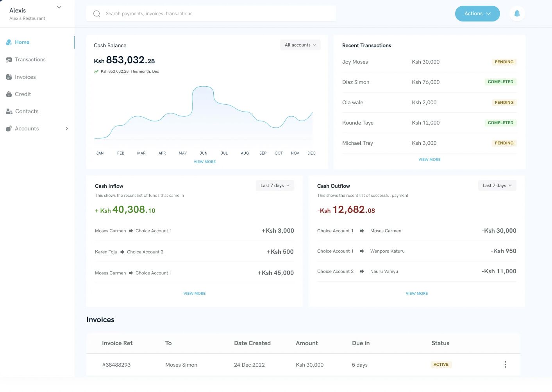Viewport: 552px width, 392px height.
Task: Click the Invoices sidebar icon
Action: tap(9, 77)
